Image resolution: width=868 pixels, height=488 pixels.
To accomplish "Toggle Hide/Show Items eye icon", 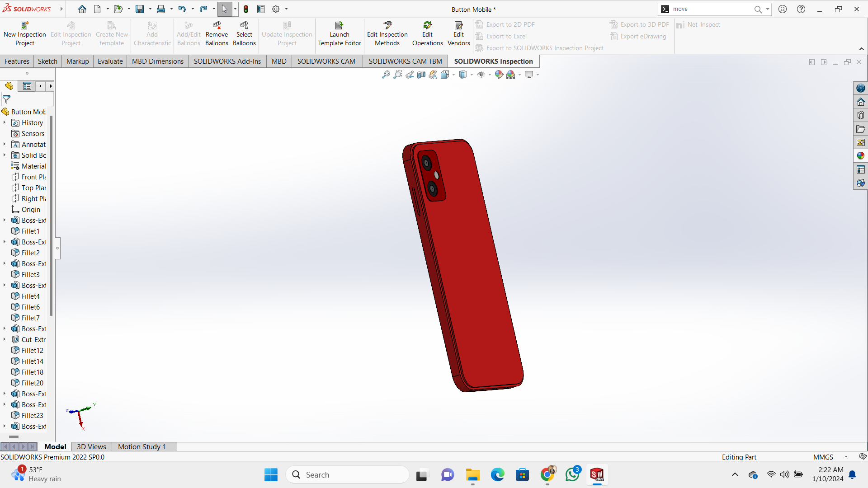I will point(481,75).
